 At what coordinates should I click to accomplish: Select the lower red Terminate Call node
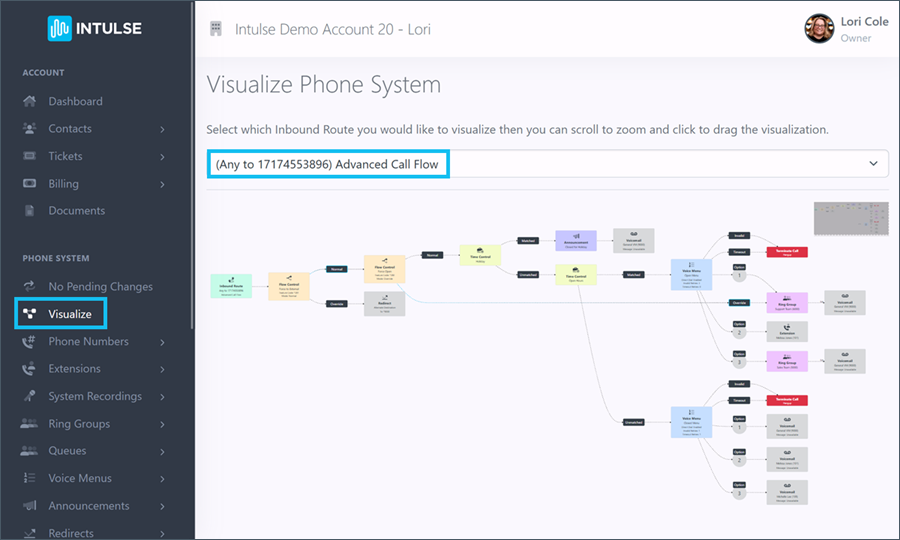pos(787,400)
